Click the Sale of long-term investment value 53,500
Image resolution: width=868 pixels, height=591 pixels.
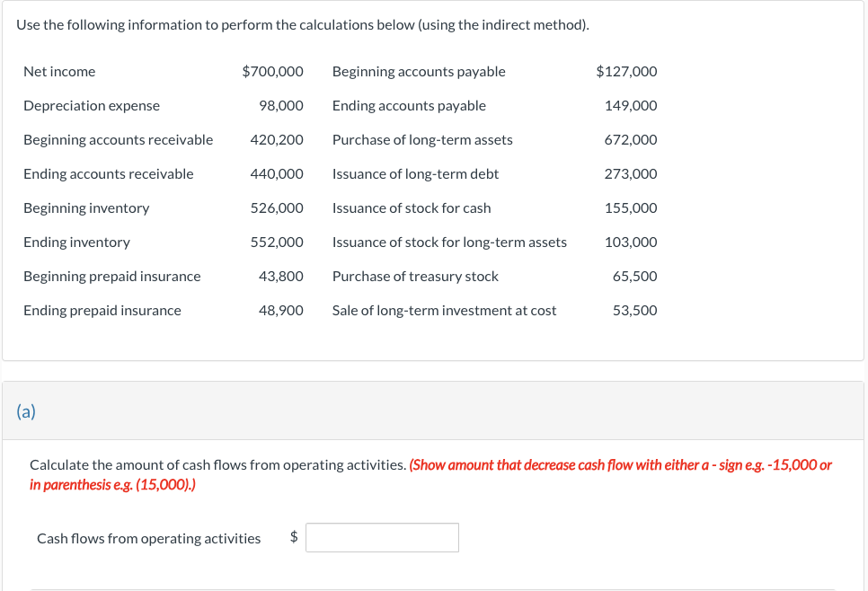[634, 311]
